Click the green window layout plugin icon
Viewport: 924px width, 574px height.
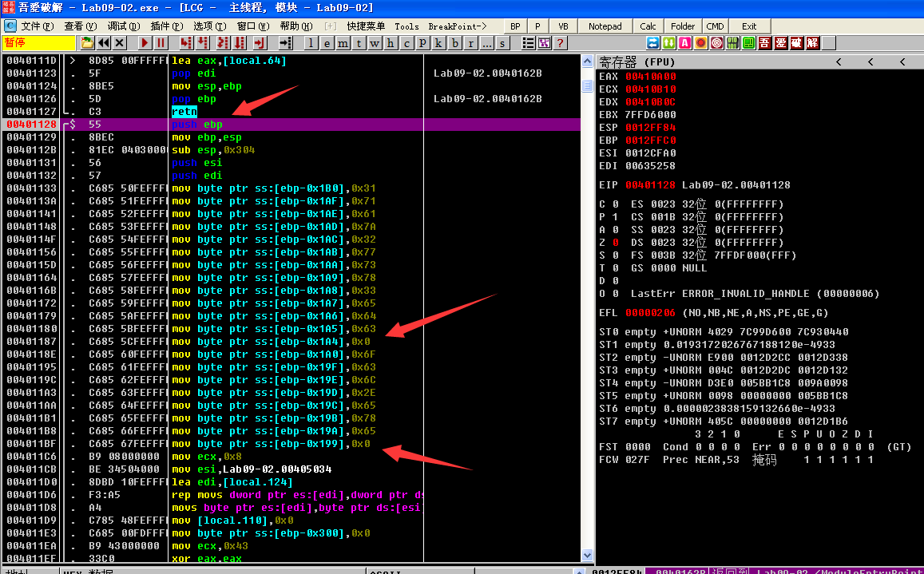[x=748, y=43]
